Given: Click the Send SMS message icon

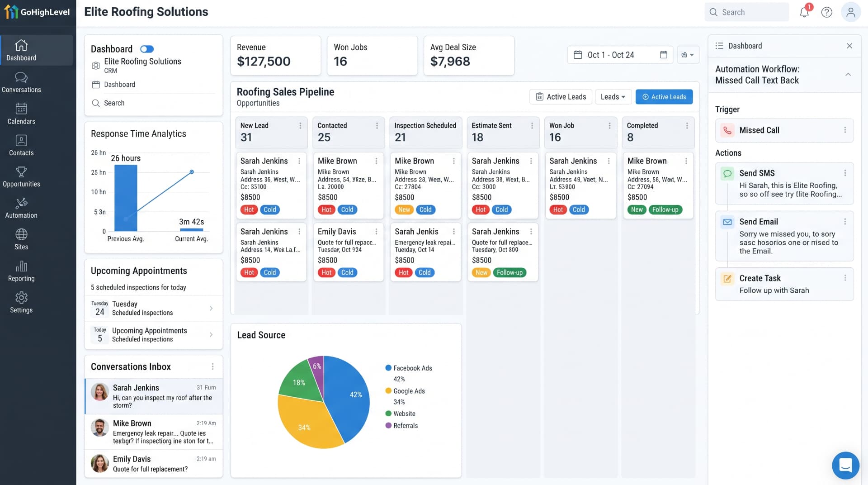Looking at the screenshot, I should tap(727, 173).
